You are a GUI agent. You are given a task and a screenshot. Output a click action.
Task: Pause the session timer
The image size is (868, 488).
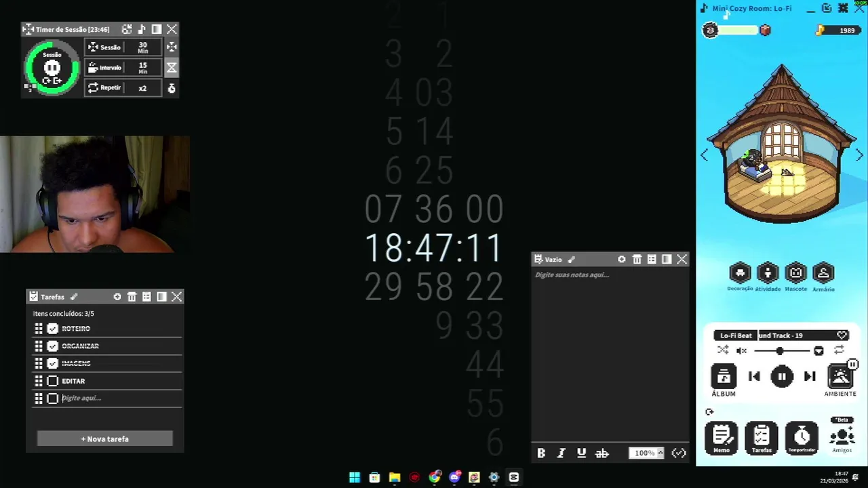point(52,67)
